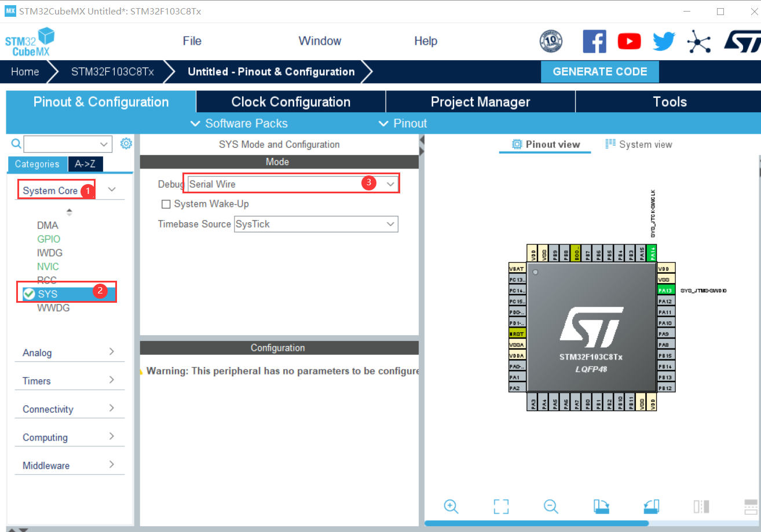Select the BOOT0 pin on chip
761x532 pixels.
tap(576, 252)
